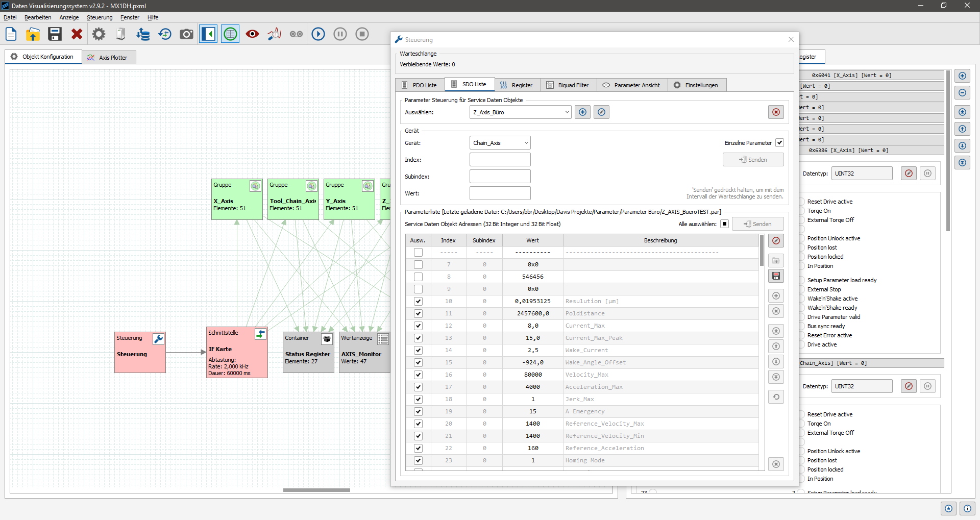The image size is (980, 520).
Task: Click minus icon in right panel
Action: coord(962,93)
